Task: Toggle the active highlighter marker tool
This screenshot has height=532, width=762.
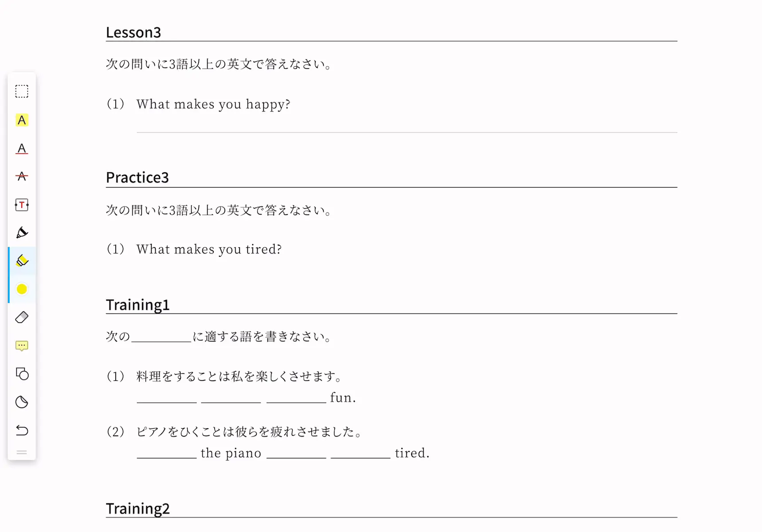Action: click(x=22, y=261)
